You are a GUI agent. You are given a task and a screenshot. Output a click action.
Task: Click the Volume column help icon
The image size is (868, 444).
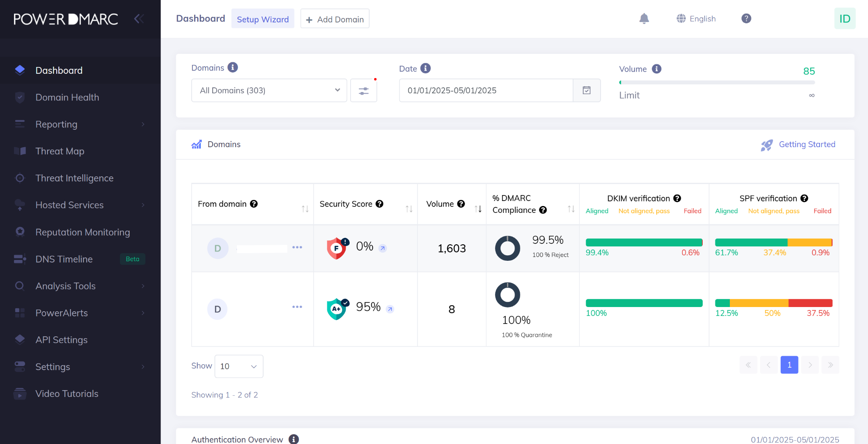(461, 204)
